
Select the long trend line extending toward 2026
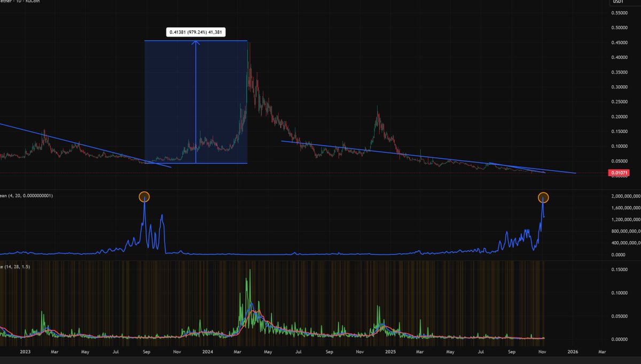[427, 157]
